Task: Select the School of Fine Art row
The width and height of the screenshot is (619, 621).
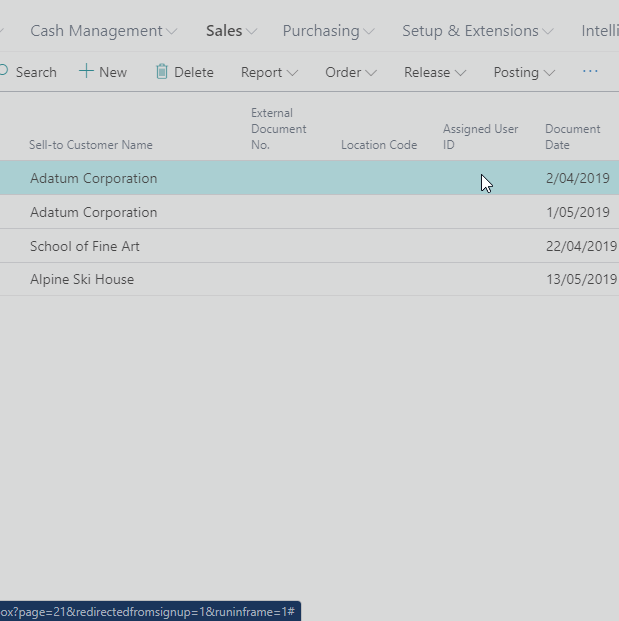Action: click(x=309, y=246)
